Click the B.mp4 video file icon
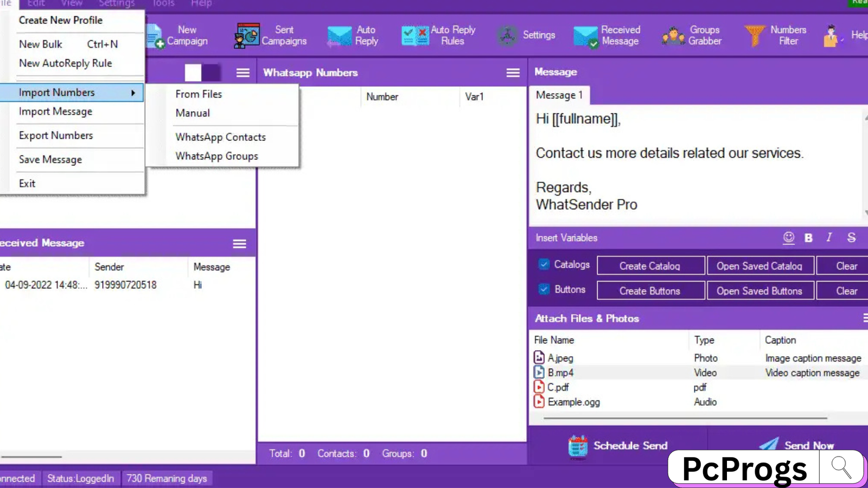868x488 pixels. pos(539,372)
